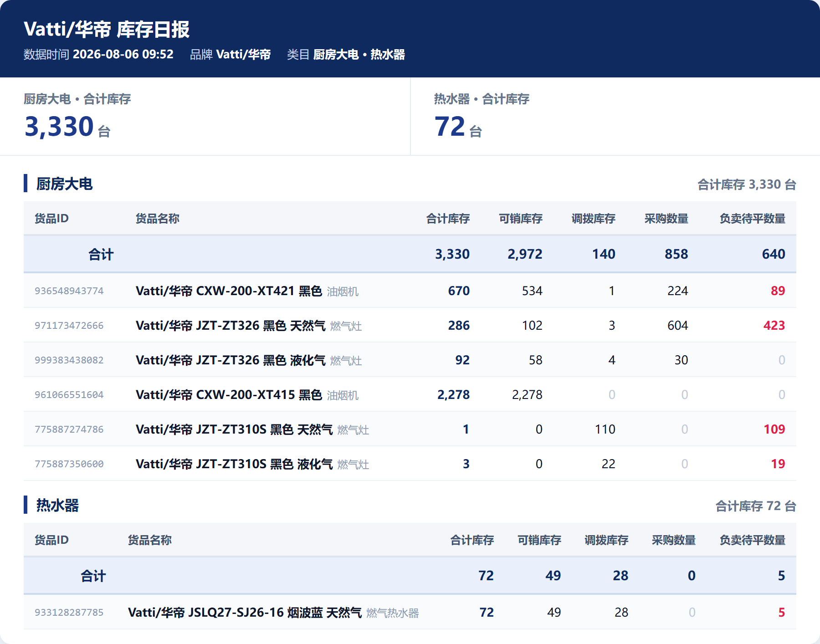Click product name CXW-200-XT421 黑色 油烟机
The height and width of the screenshot is (644, 820).
247,291
